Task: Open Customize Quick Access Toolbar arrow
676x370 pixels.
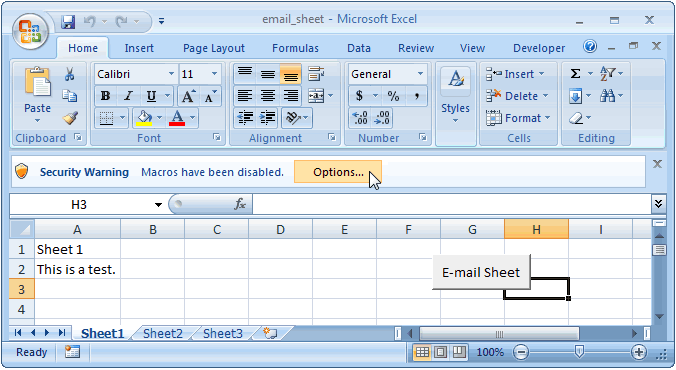Action: [161, 21]
